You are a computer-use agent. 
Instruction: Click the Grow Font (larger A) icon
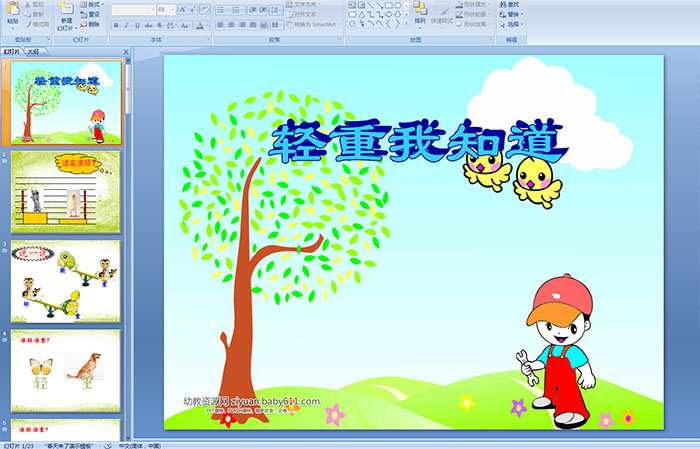pos(183,9)
